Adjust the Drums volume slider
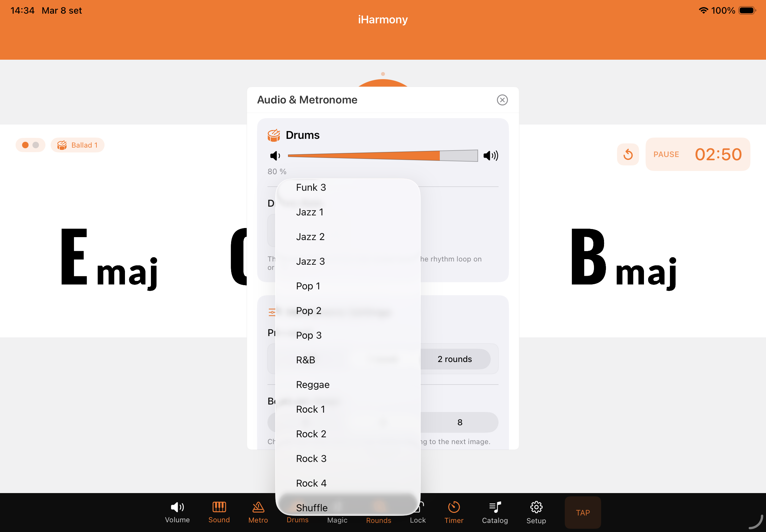This screenshot has width=766, height=532. click(x=383, y=156)
